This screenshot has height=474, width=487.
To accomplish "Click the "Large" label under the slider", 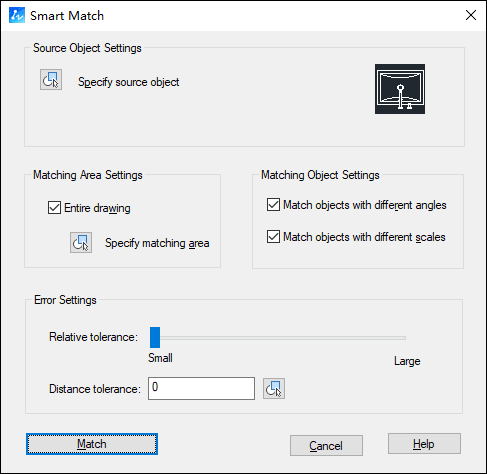I will point(407,361).
